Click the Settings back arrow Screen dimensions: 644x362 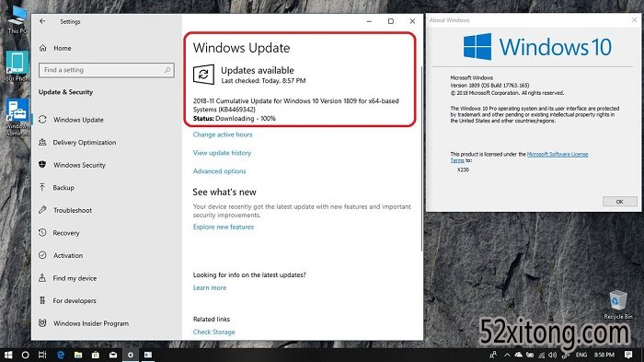point(42,21)
